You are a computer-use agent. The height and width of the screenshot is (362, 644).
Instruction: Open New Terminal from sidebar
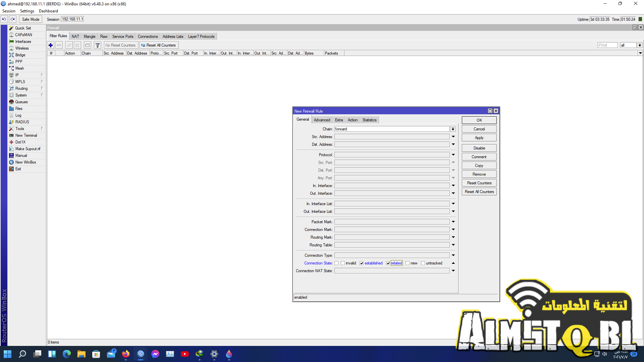pyautogui.click(x=26, y=135)
